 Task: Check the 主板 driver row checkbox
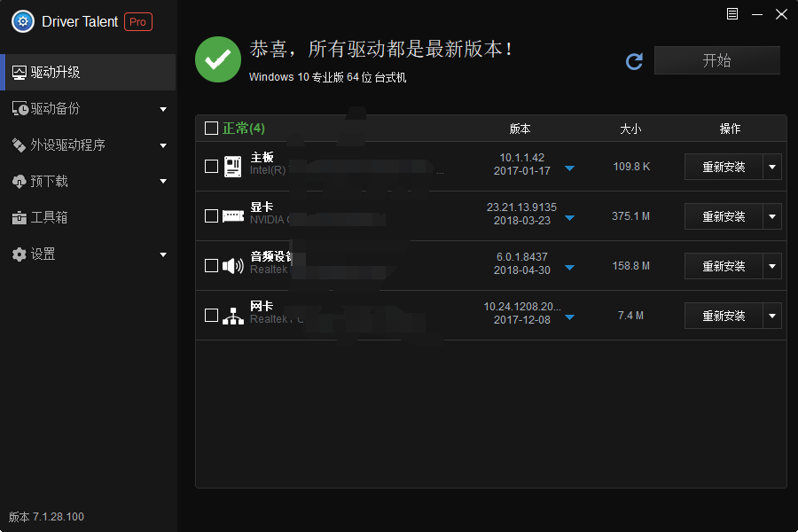(211, 167)
